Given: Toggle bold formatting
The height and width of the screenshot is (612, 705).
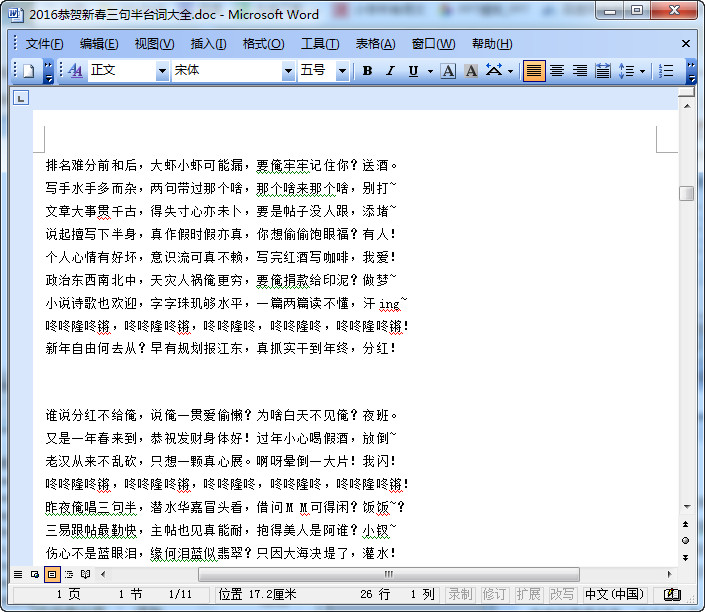Looking at the screenshot, I should pos(367,71).
